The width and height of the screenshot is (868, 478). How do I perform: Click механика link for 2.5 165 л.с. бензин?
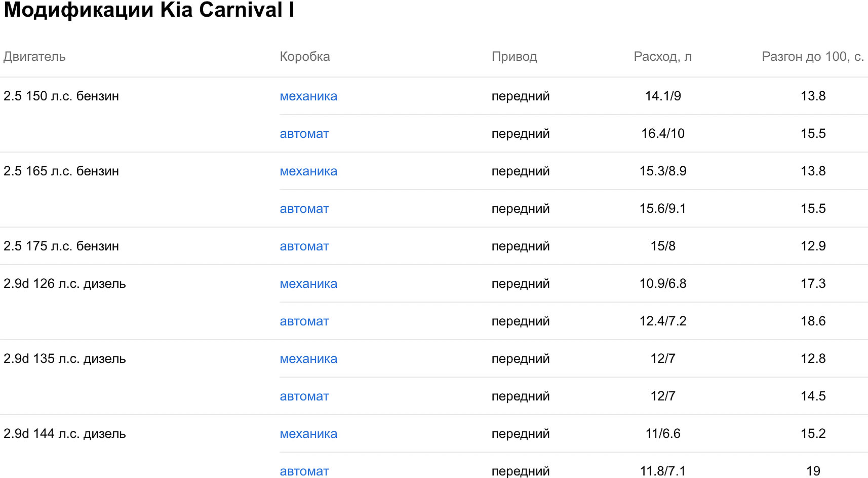point(308,171)
